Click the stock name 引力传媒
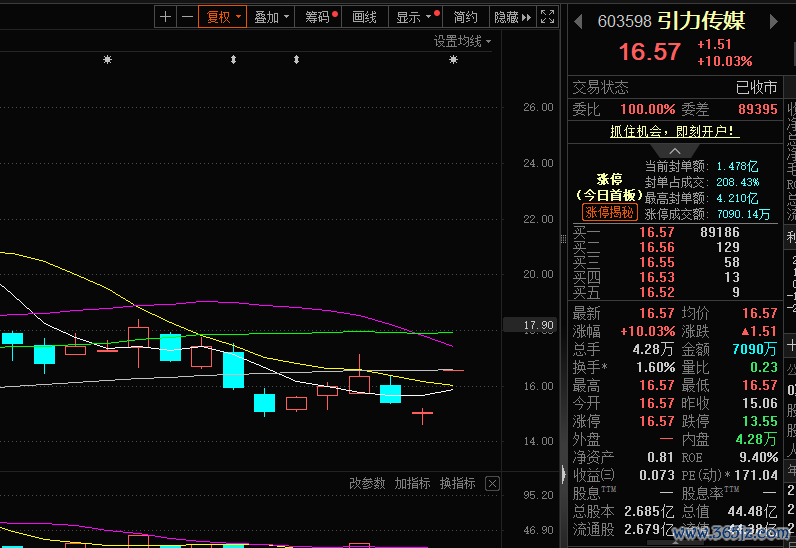Viewport: 796px width, 548px height. pyautogui.click(x=702, y=21)
